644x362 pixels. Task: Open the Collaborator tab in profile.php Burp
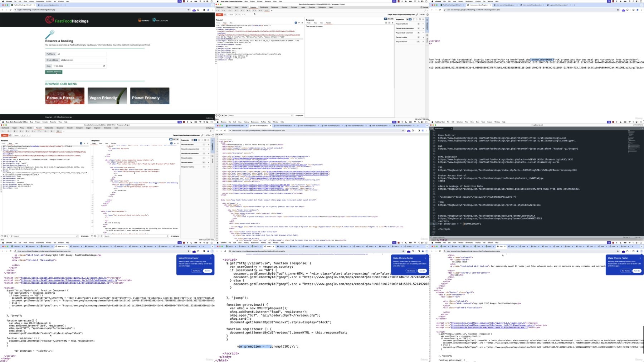pos(264,7)
